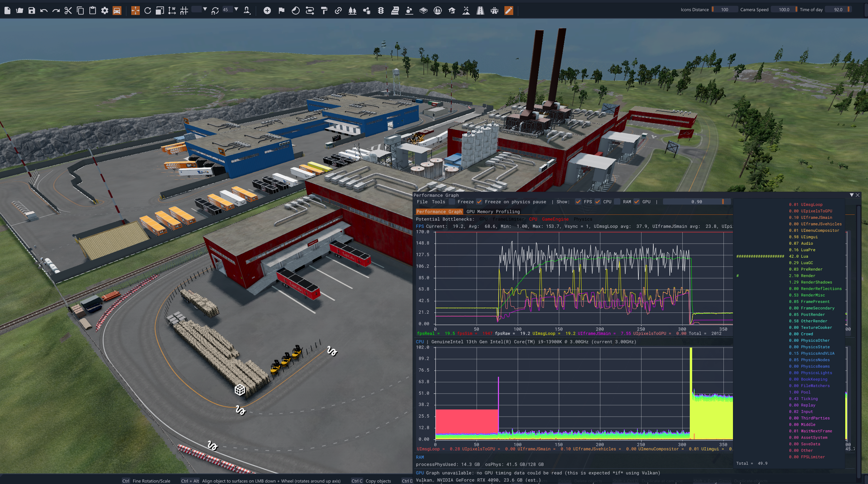Toggle grid snapping icon

click(184, 10)
